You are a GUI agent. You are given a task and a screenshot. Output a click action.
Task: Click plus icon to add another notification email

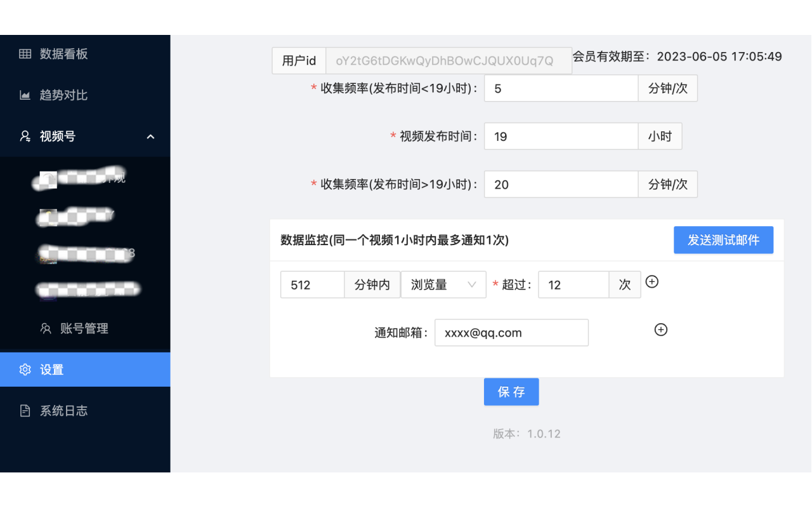click(x=660, y=330)
